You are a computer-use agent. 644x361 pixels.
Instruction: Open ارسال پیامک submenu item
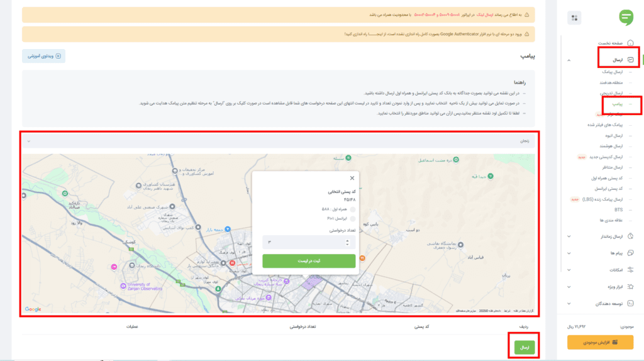click(x=613, y=72)
